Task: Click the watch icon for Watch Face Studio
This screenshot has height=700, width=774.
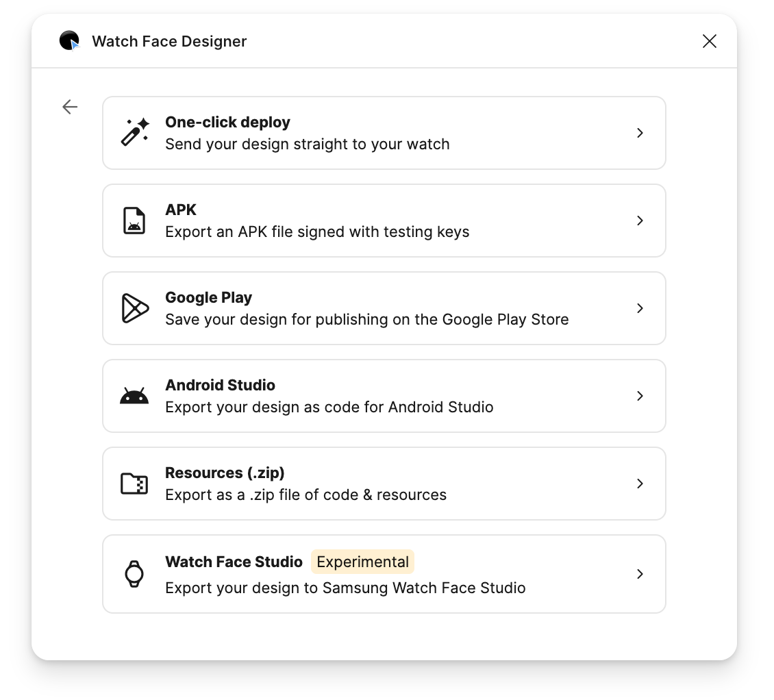Action: tap(134, 573)
